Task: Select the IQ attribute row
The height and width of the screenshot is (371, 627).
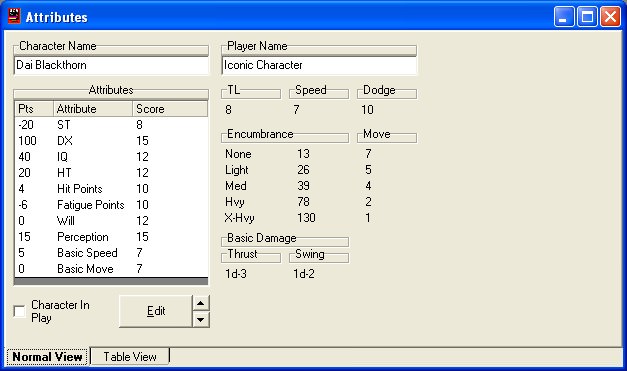Action: click(x=111, y=157)
